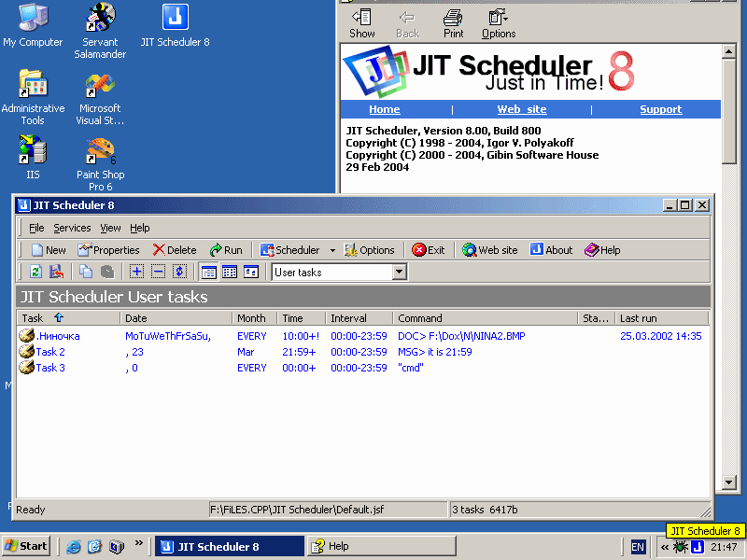Select the Paint Shop Pro 6 desktop icon
This screenshot has height=560, width=747.
click(x=101, y=164)
